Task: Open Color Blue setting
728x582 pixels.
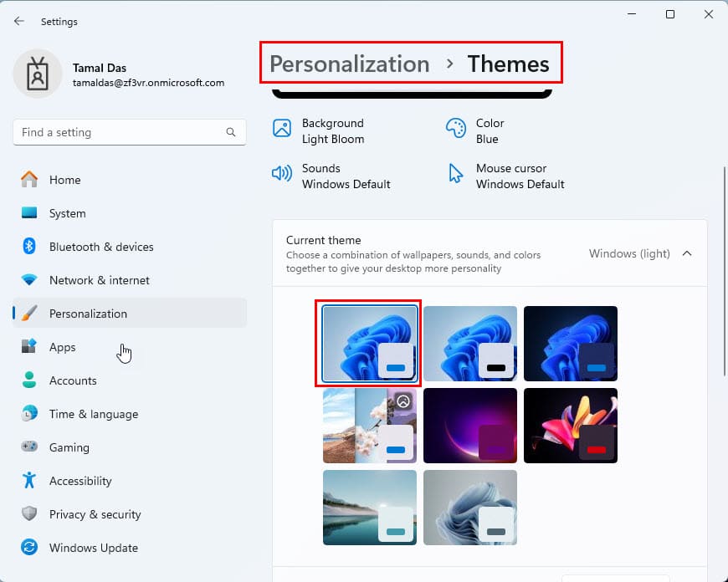Action: tap(475, 131)
